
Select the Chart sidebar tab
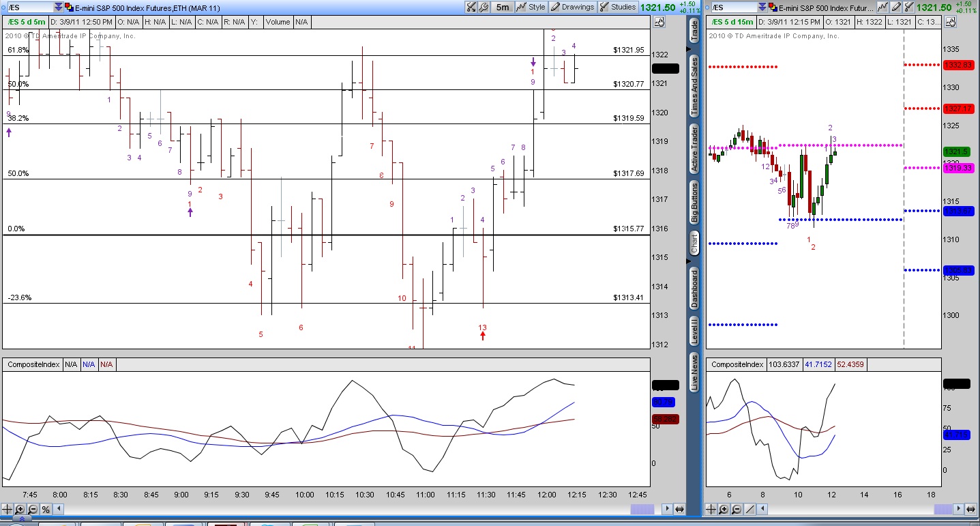pyautogui.click(x=694, y=244)
